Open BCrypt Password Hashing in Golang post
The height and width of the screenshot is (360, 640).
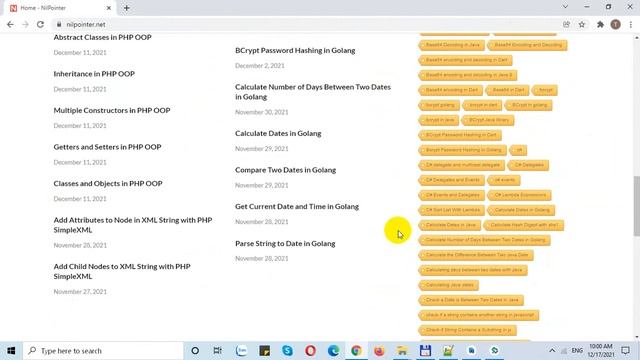295,50
